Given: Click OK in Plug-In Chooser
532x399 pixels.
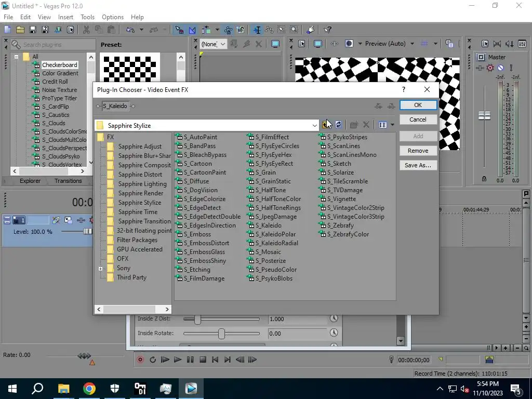Looking at the screenshot, I should point(418,105).
